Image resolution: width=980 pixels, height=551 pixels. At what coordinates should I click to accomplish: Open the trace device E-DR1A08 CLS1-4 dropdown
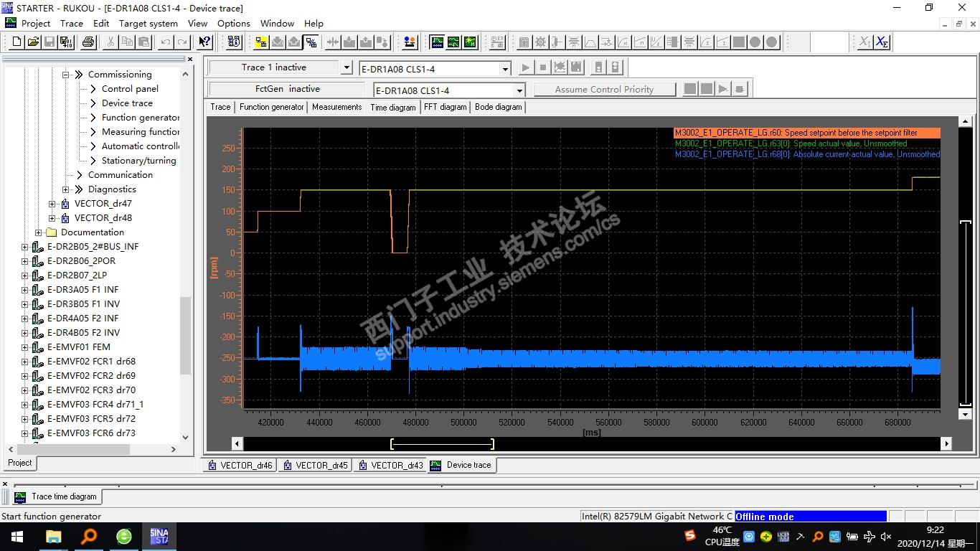(x=505, y=69)
